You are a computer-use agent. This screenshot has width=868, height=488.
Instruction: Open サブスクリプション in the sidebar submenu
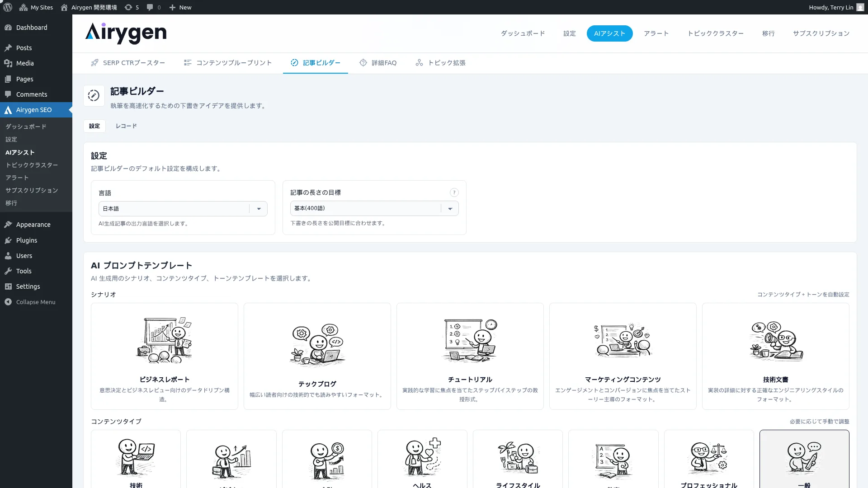pos(32,191)
